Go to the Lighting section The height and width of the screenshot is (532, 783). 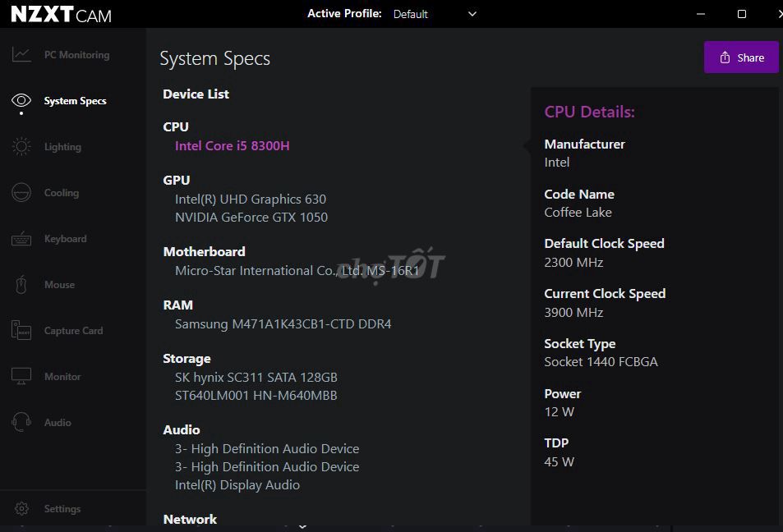click(x=62, y=147)
